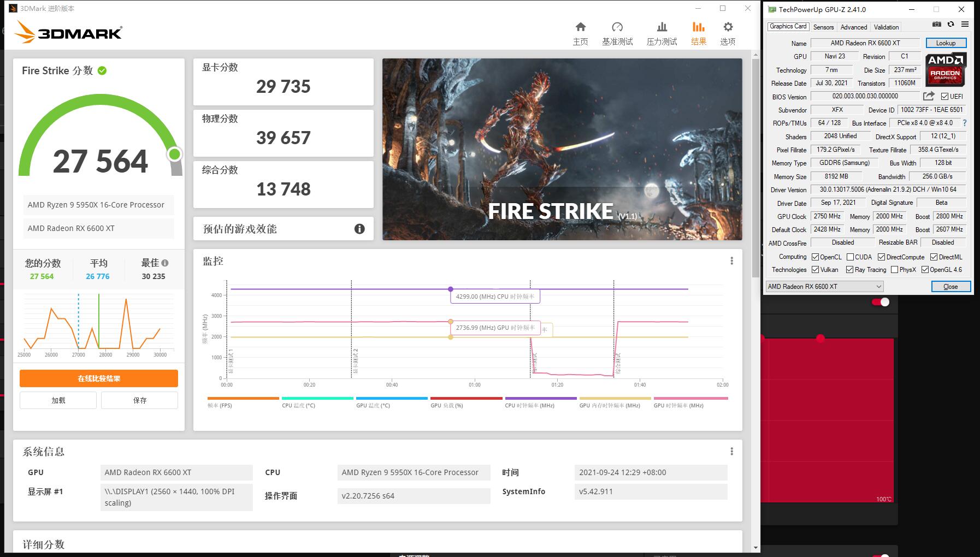Click the red slider dot on the dark panel
The height and width of the screenshot is (557, 980).
click(x=820, y=339)
